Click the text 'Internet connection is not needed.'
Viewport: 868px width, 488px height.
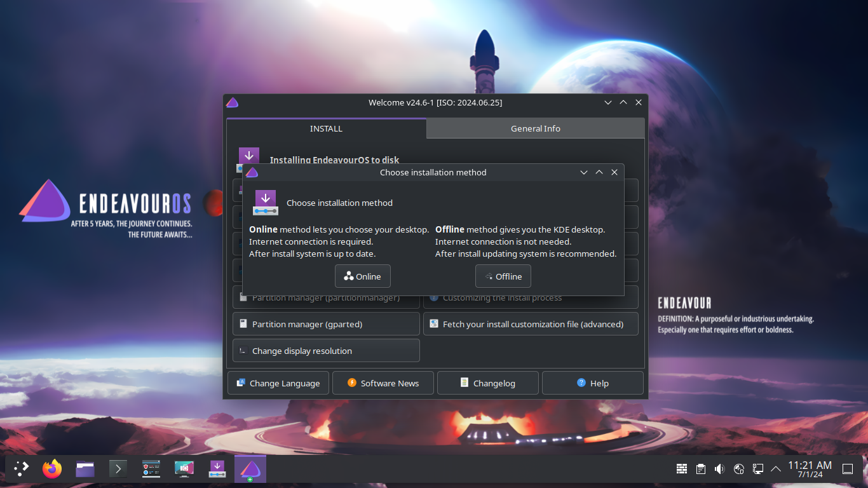pos(503,241)
